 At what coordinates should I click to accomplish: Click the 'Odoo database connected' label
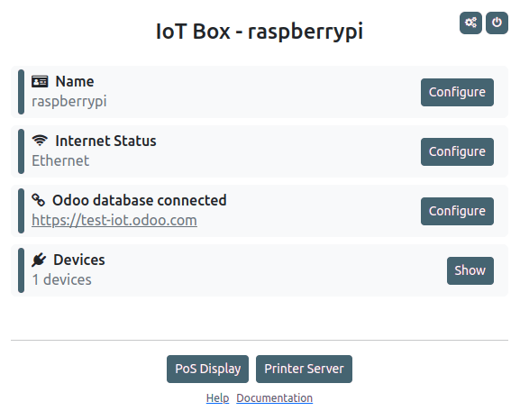point(140,200)
